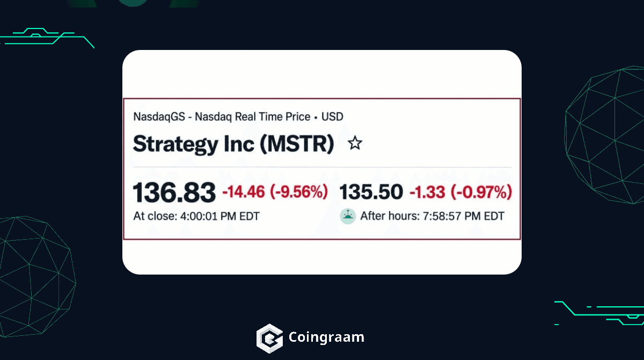Click the Coingraam hexagon logo icon
The image size is (644, 360).
pos(269,337)
